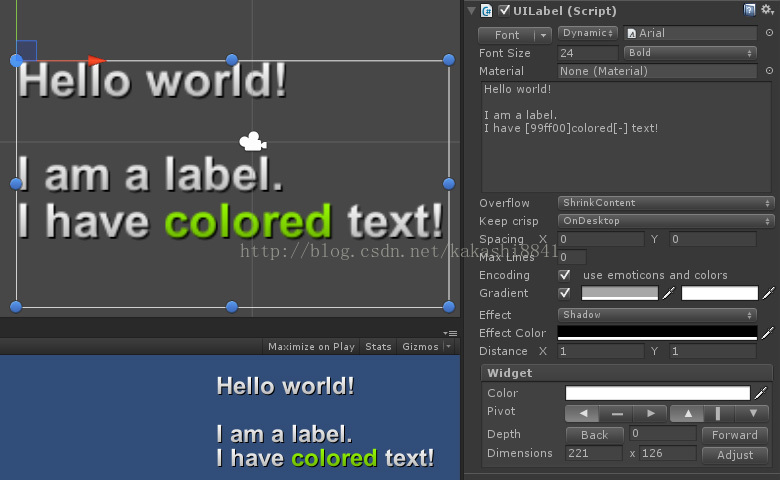Edit the Dimensions width 221 field
This screenshot has width=780, height=480.
593,453
